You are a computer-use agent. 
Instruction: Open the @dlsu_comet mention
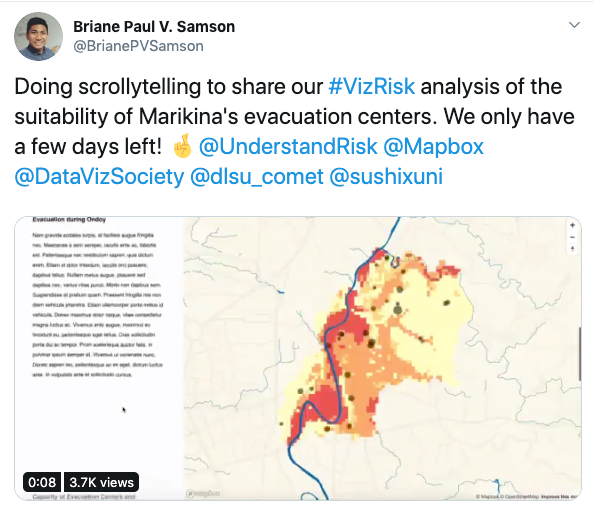tap(257, 177)
